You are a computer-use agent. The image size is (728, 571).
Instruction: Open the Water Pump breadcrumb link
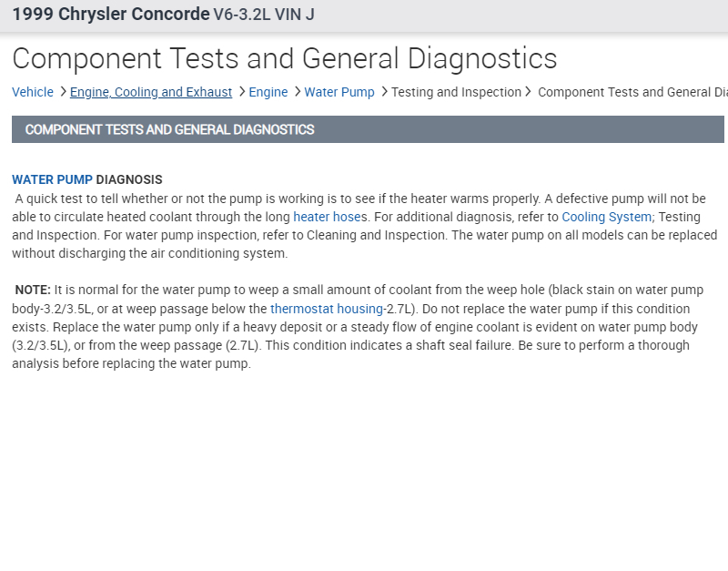click(x=339, y=92)
